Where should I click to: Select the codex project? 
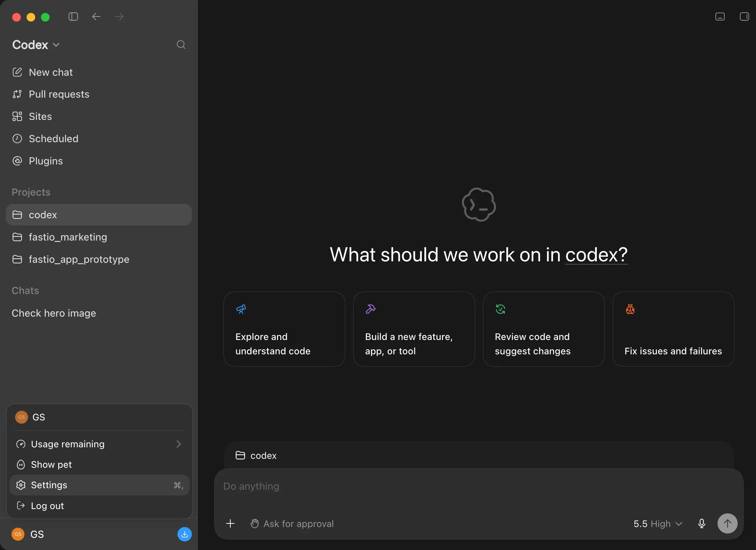(99, 215)
